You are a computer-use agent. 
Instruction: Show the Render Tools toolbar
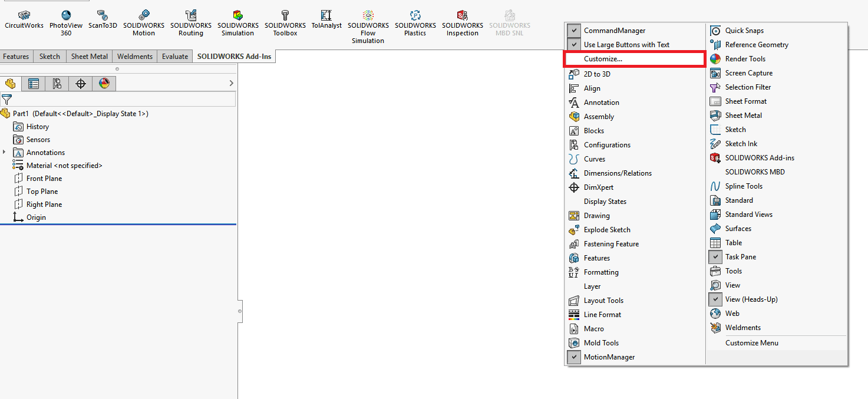(x=777, y=59)
